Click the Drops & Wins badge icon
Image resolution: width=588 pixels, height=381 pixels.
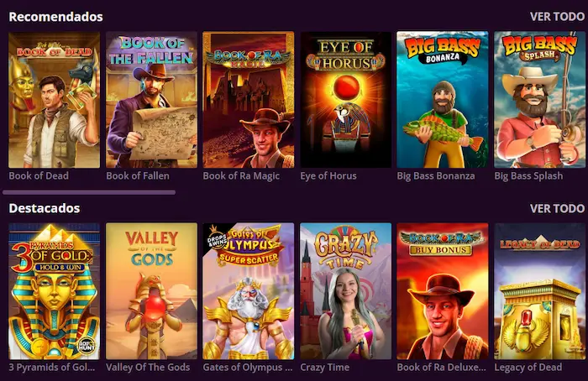(217, 240)
